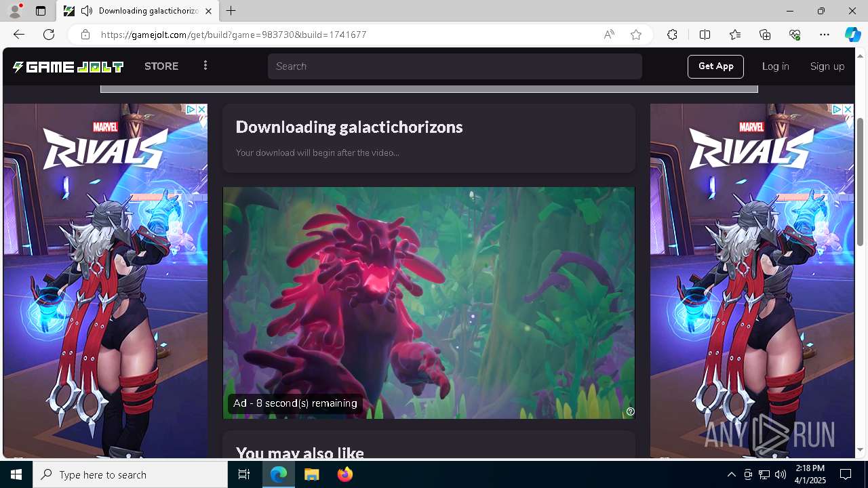
Task: Open left ad AdChoices info icon
Action: (191, 109)
